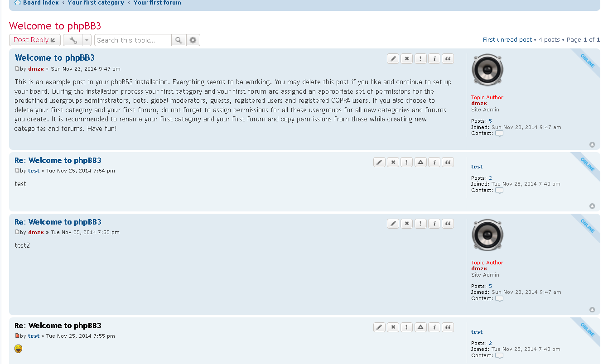
Task: Delete the 7:54 pm post by test
Action: (x=393, y=162)
